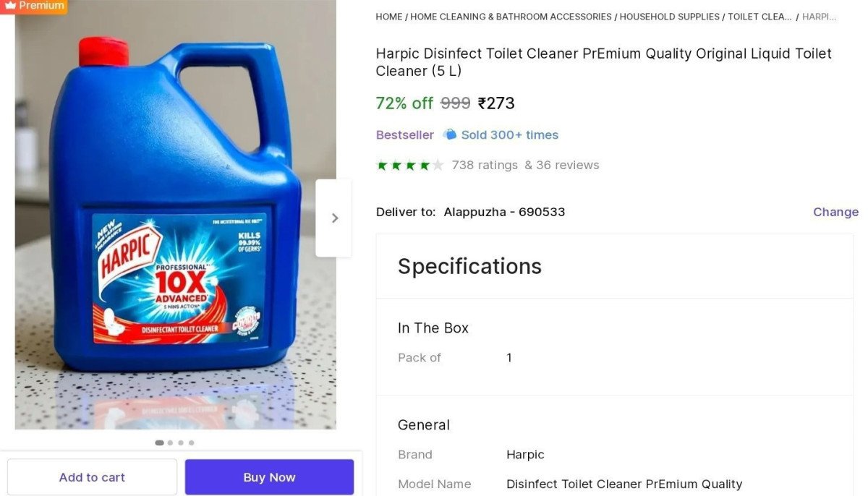Click the Harpic bottle product image
Image resolution: width=868 pixels, height=496 pixels.
coord(175,217)
